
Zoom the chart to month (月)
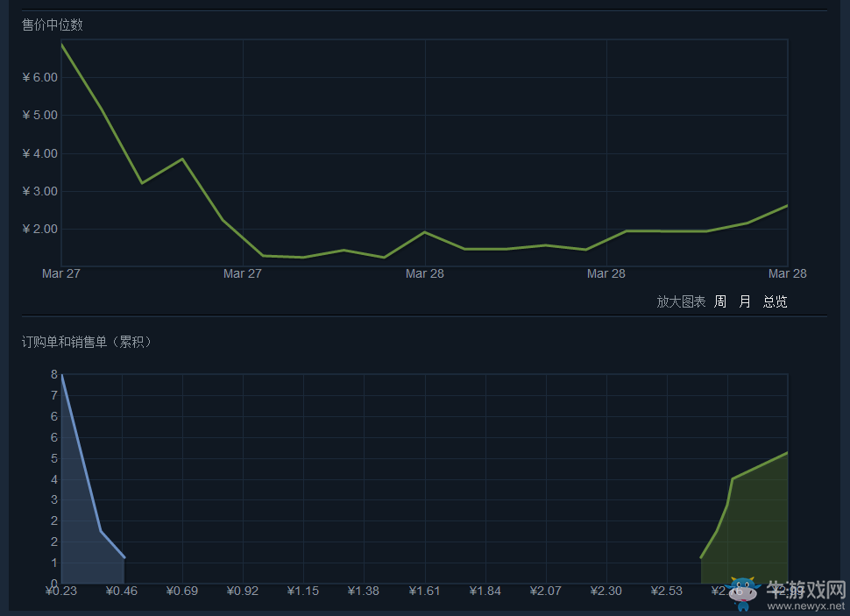click(745, 301)
